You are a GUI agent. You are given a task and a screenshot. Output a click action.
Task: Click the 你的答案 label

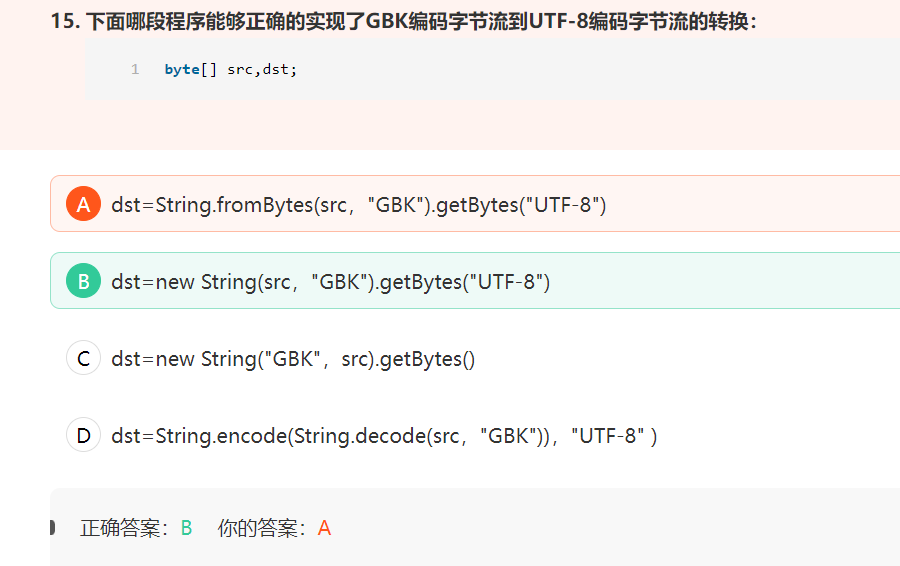[262, 528]
